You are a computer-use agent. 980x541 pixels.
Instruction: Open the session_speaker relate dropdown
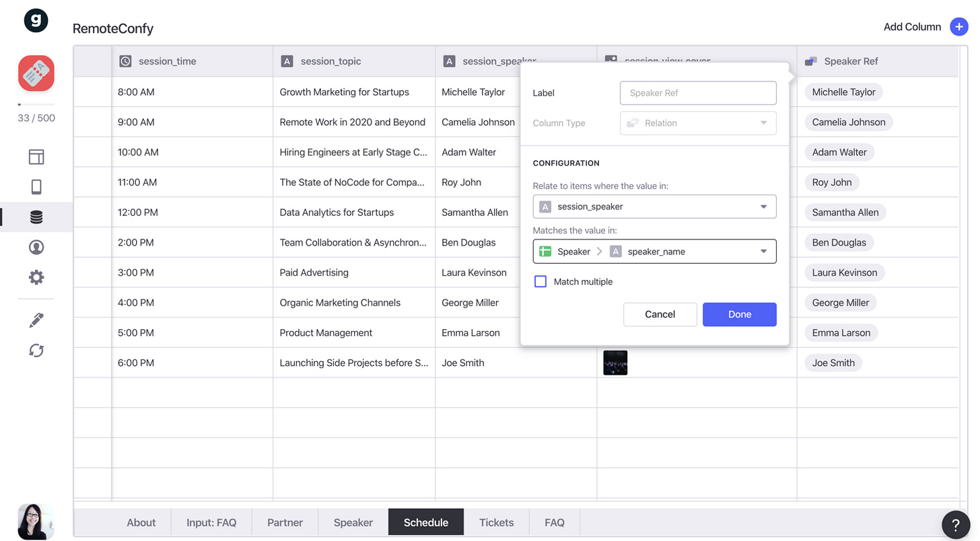coord(654,207)
